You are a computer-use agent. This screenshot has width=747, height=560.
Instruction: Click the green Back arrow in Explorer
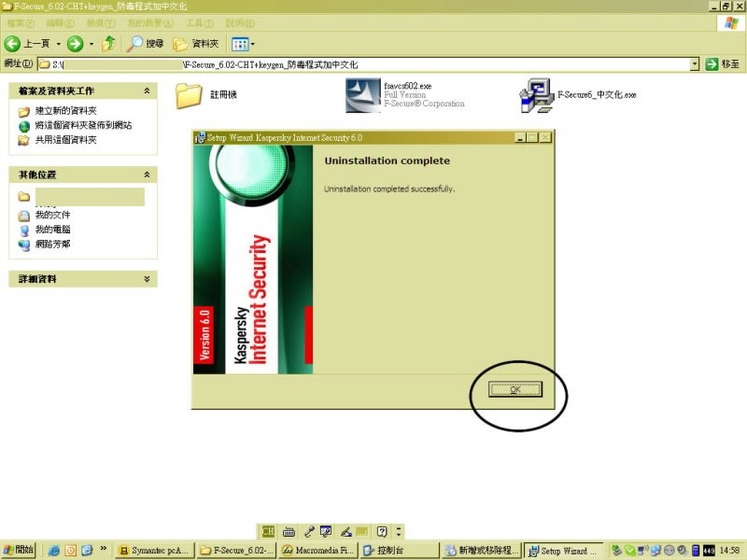pos(12,44)
